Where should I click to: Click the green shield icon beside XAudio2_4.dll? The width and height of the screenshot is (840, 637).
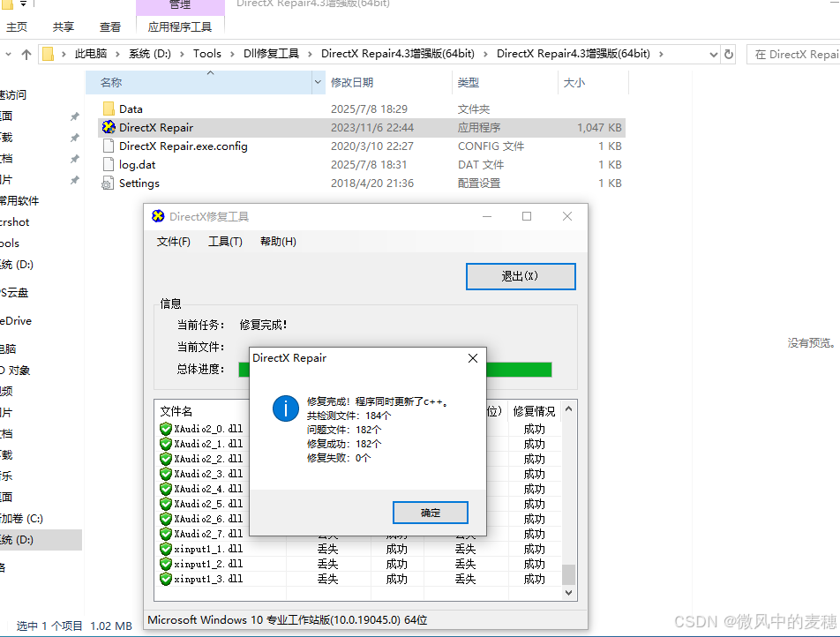pyautogui.click(x=166, y=489)
